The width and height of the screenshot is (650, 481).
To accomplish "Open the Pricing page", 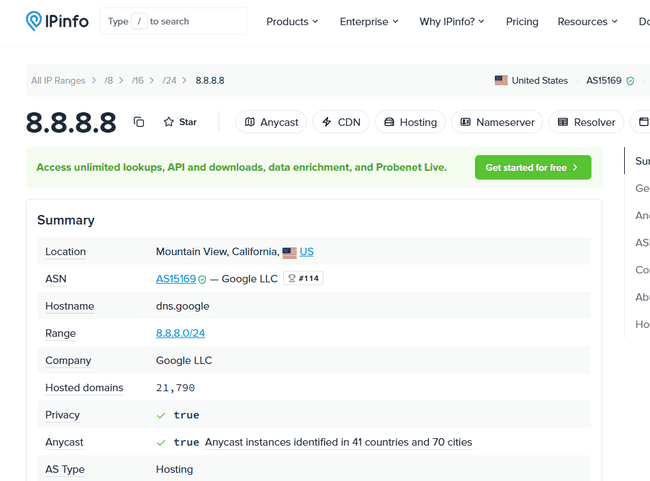I will (x=522, y=22).
